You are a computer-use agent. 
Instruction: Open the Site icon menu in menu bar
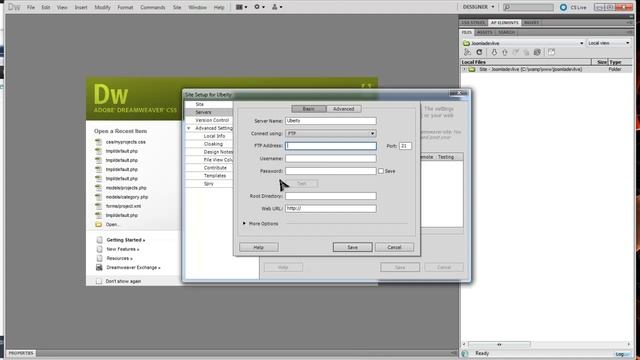click(x=277, y=7)
